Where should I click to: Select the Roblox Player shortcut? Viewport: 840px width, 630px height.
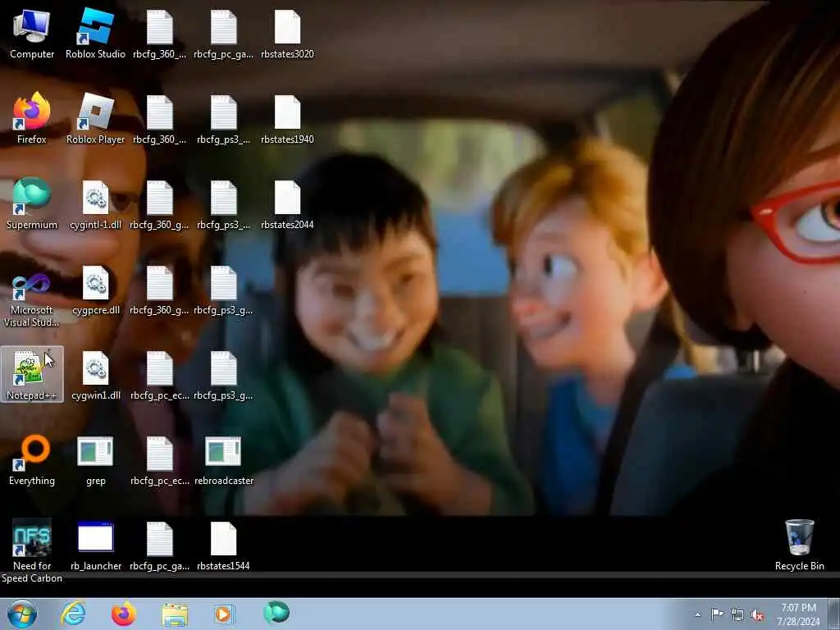pos(95,120)
